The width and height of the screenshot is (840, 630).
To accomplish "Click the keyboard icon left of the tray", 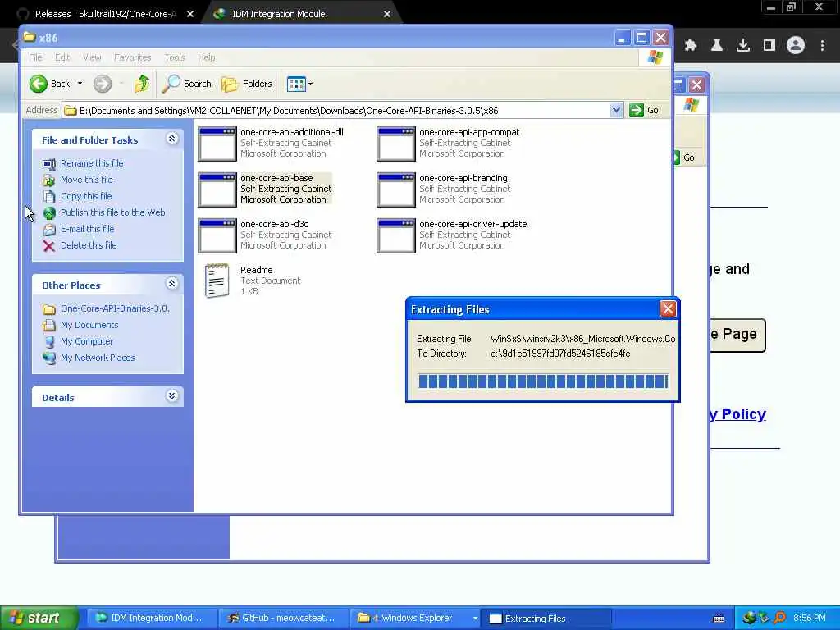I will click(719, 619).
